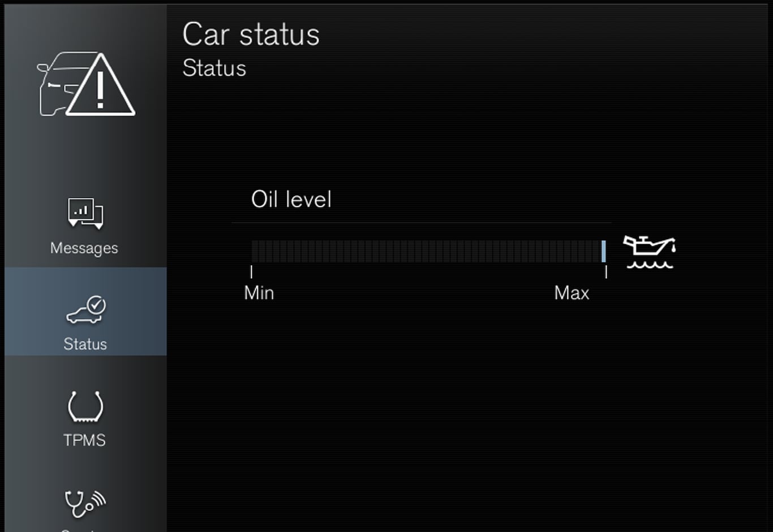Open the TPMS tire pressure icon
Screen dimensions: 773x532
85,406
